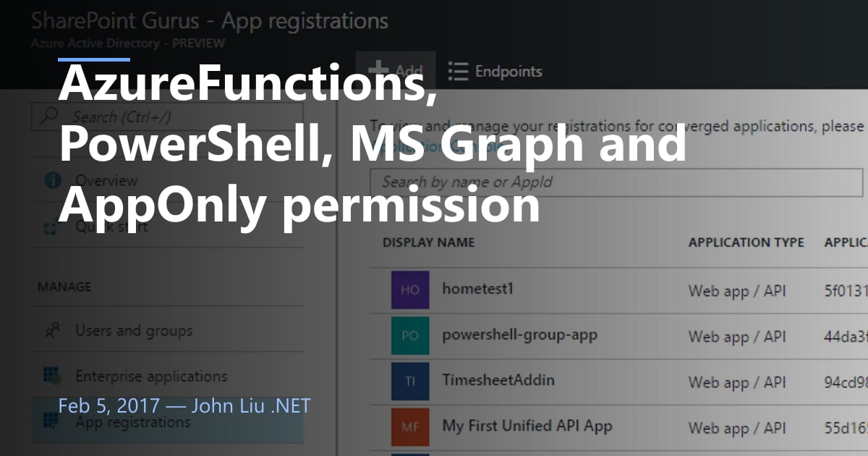The width and height of the screenshot is (868, 456).
Task: Click the orange MF app tile
Action: coord(410,426)
